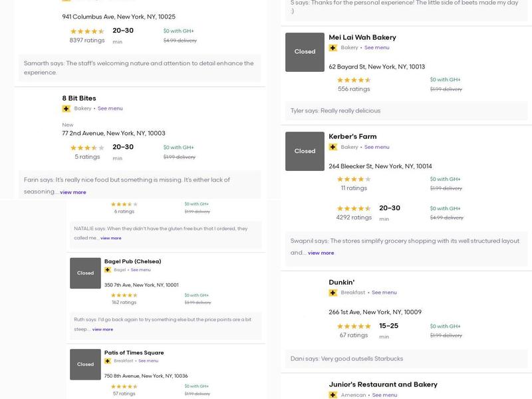
Task: Open See menu for 8 Bit Bites
Action: [x=110, y=108]
